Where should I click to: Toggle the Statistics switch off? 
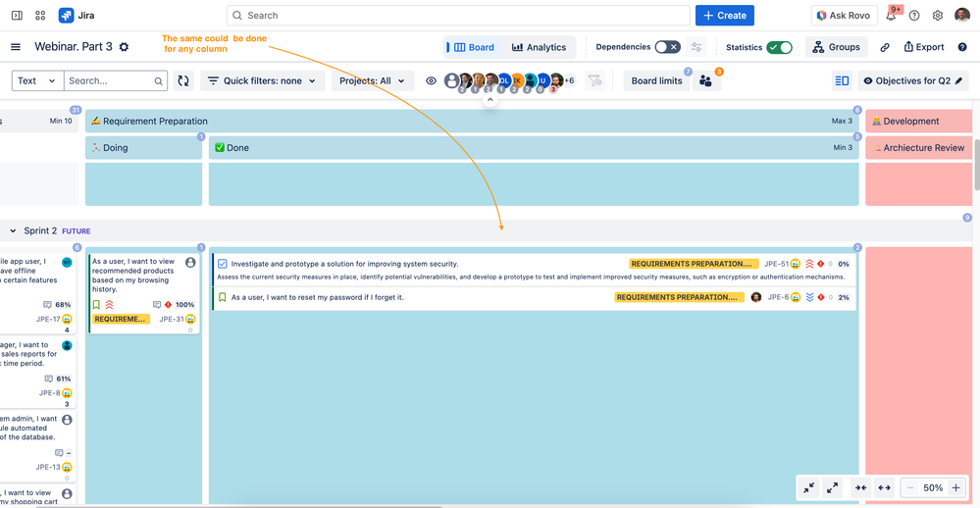click(779, 47)
